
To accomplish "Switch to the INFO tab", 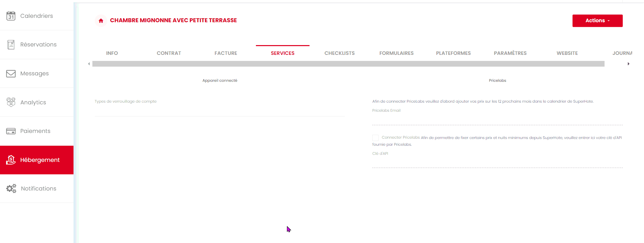I will 112,53.
